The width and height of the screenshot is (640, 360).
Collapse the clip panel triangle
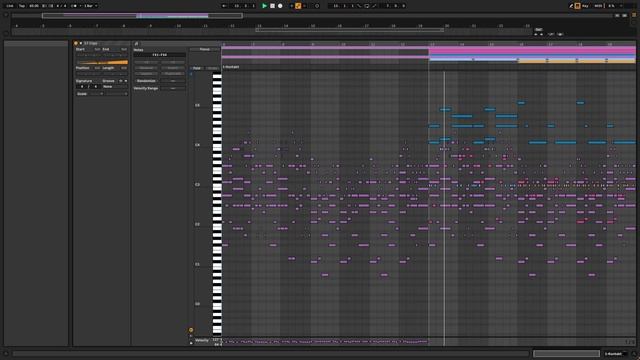81,43
